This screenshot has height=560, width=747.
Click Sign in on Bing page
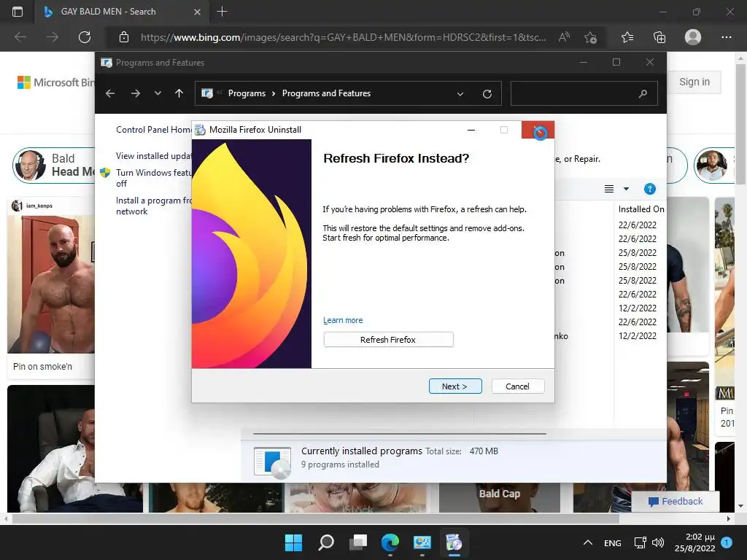click(x=694, y=82)
